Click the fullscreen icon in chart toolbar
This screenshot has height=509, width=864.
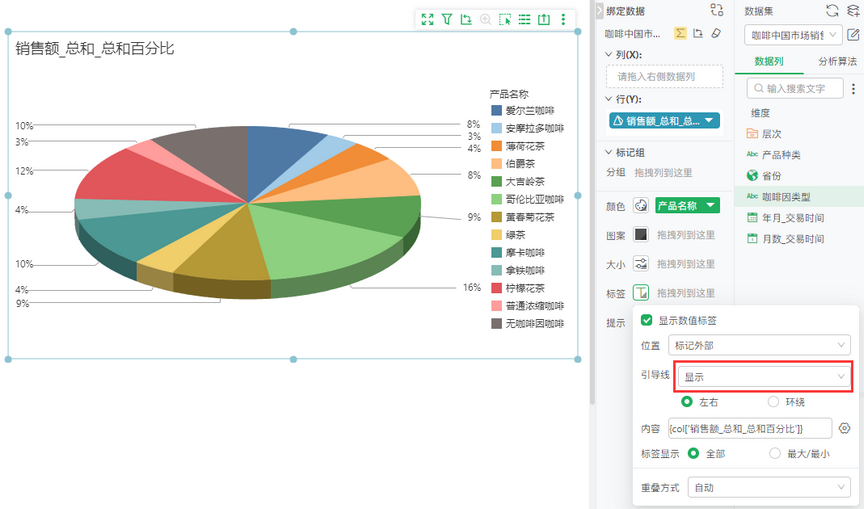point(428,19)
